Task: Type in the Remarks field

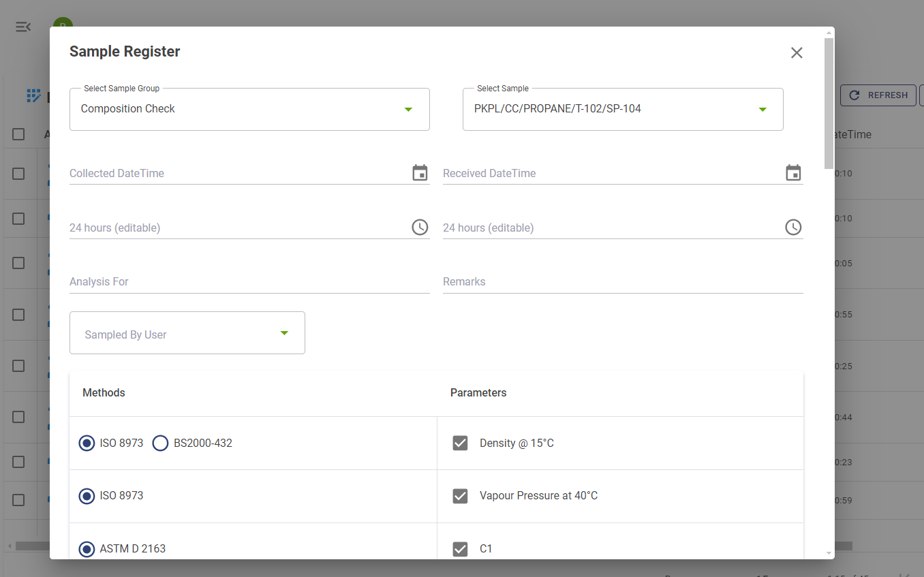Action: pos(623,282)
